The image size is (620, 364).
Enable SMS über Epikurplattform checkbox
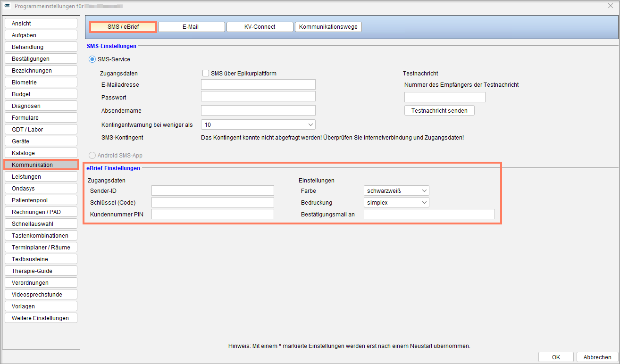point(205,73)
